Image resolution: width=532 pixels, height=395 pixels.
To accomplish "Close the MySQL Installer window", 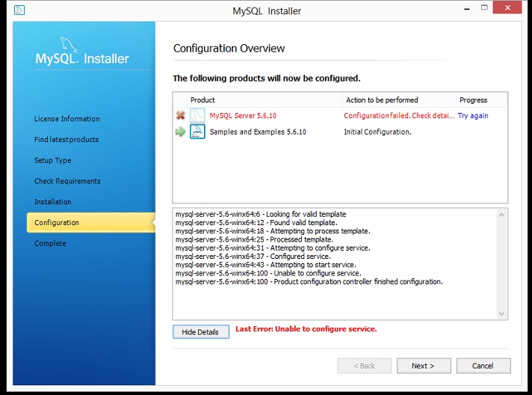I will point(507,7).
